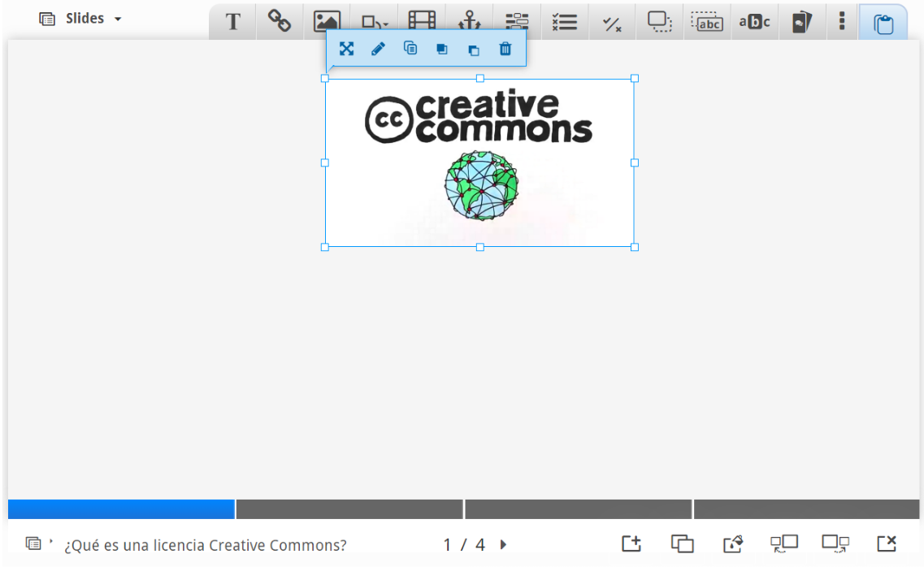This screenshot has height=567, width=924.
Task: Move current slide to the right
Action: (x=835, y=543)
